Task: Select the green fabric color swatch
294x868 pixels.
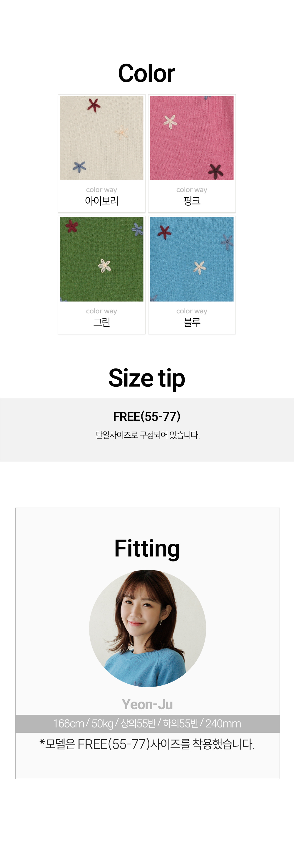Action: click(102, 259)
